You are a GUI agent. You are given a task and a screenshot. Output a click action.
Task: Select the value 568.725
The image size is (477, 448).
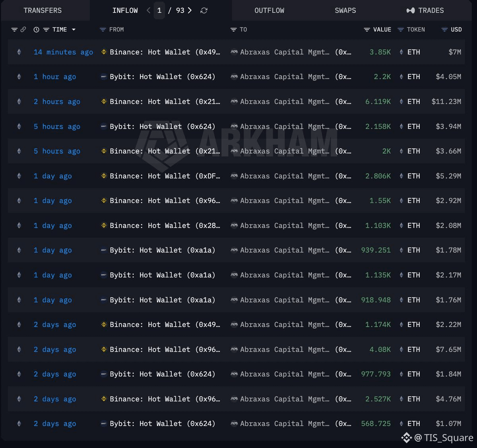376,424
